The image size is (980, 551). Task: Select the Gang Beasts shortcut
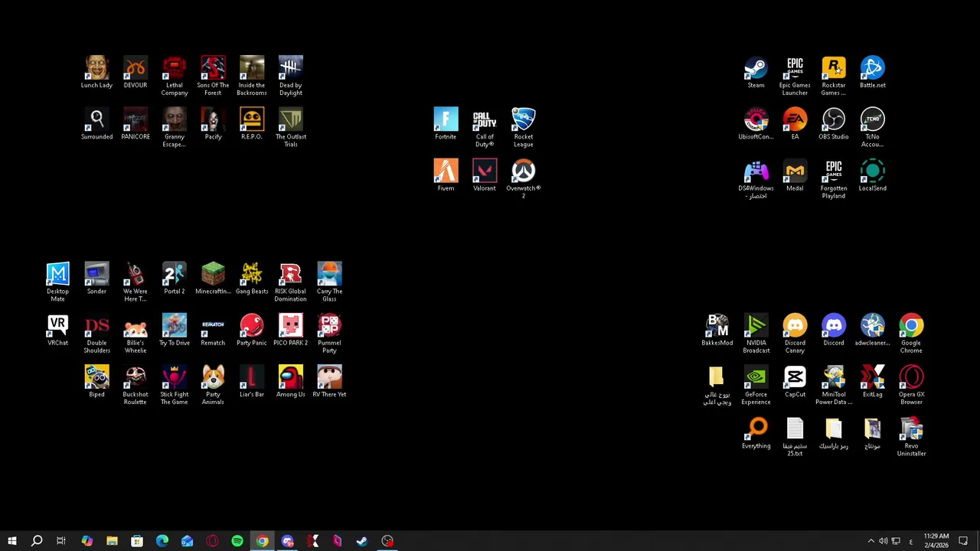[252, 278]
